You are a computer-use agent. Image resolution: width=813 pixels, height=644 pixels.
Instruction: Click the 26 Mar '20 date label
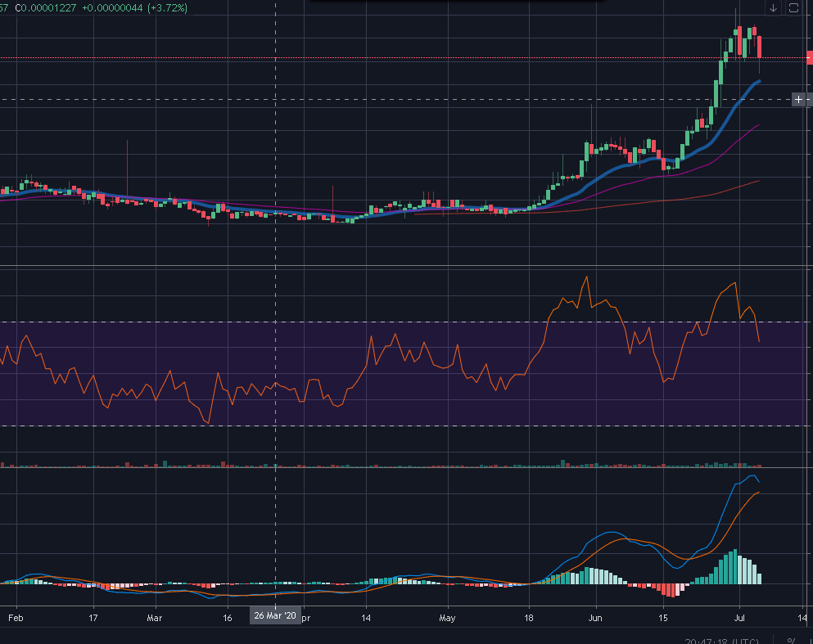tap(275, 615)
